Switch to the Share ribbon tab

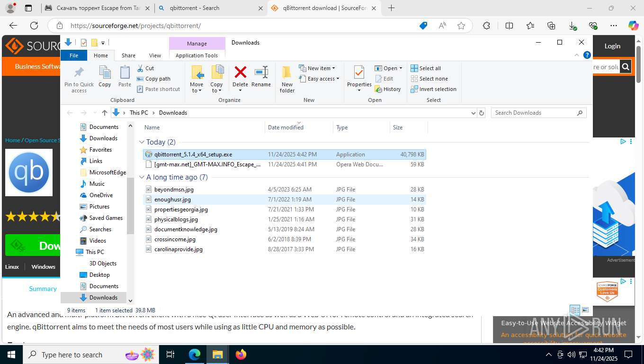click(128, 55)
